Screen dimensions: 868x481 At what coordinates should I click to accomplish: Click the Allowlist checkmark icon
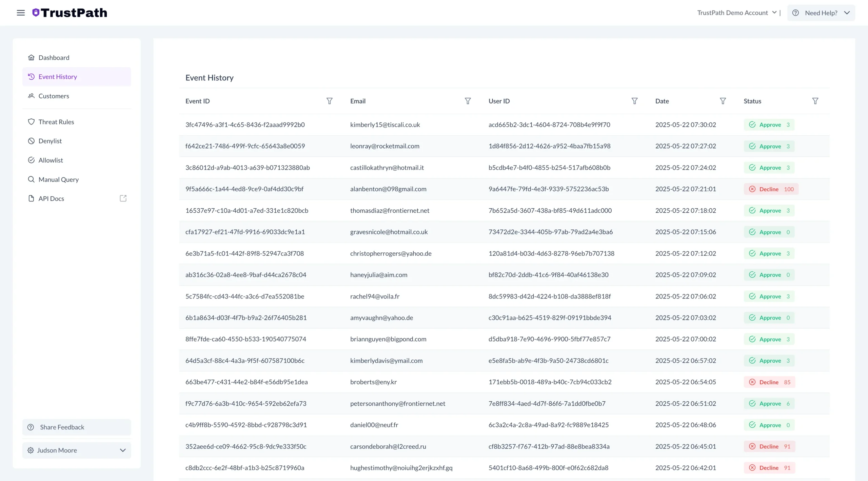coord(31,160)
